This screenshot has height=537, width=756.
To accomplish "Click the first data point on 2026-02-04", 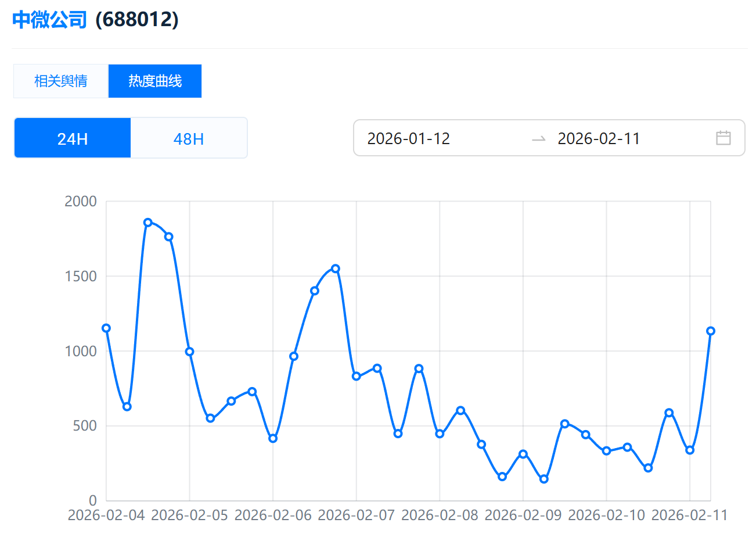I will tap(106, 328).
